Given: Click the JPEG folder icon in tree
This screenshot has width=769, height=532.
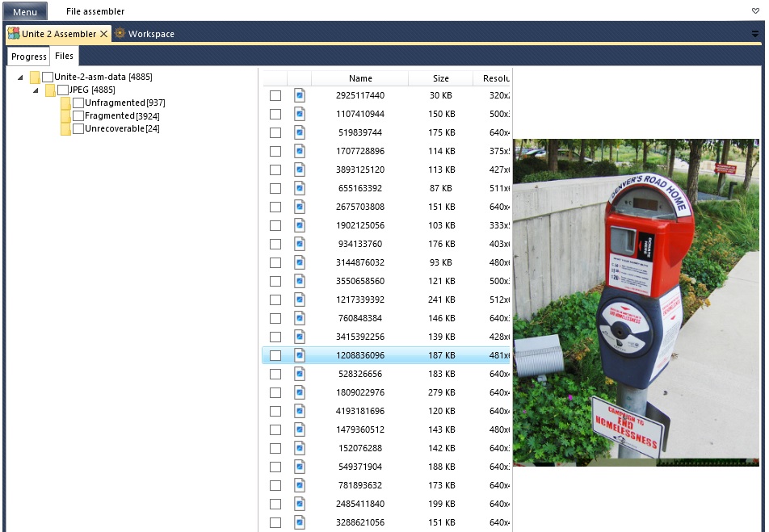Looking at the screenshot, I should (50, 90).
